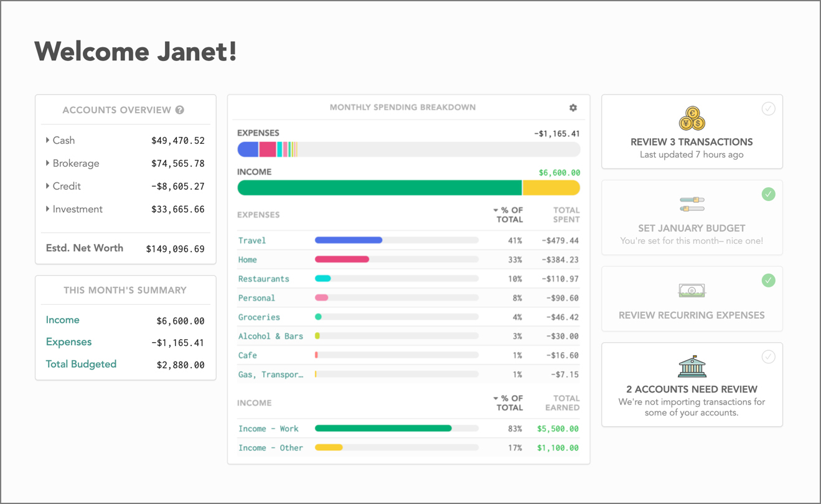
Task: Click the recurring expenses cash icon
Action: [x=692, y=291]
